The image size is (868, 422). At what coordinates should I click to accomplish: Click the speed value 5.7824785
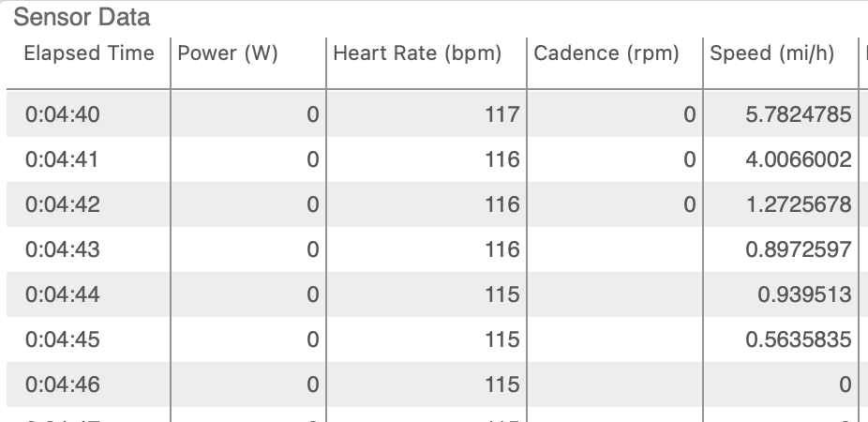799,114
